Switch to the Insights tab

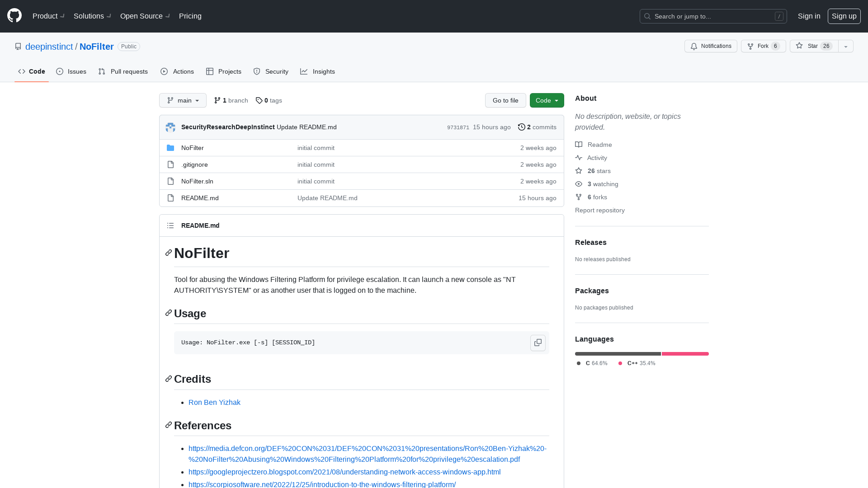pos(318,71)
